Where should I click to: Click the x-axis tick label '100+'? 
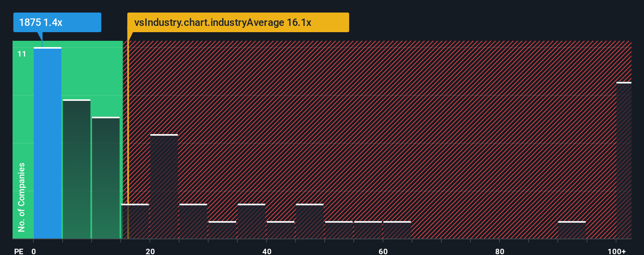coord(617,251)
